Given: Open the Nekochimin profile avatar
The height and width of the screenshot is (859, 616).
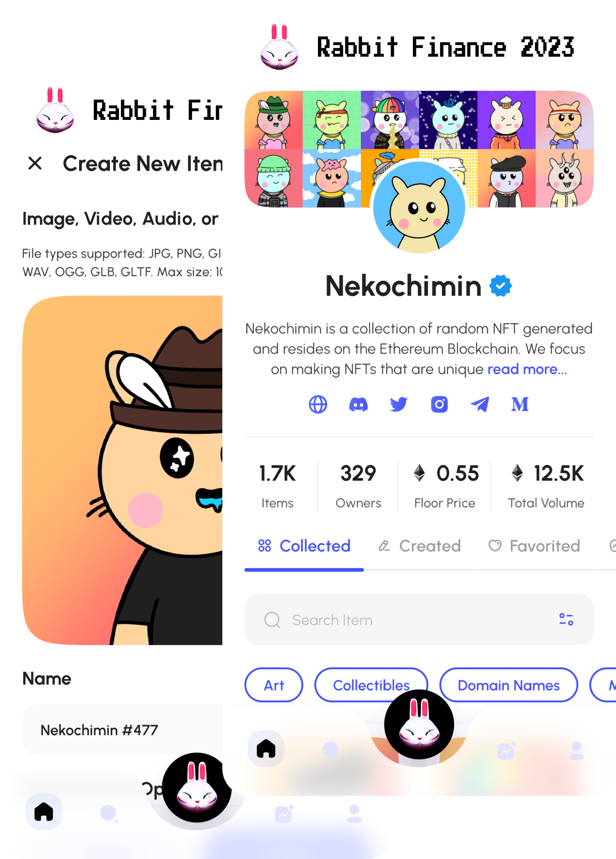Looking at the screenshot, I should [419, 207].
